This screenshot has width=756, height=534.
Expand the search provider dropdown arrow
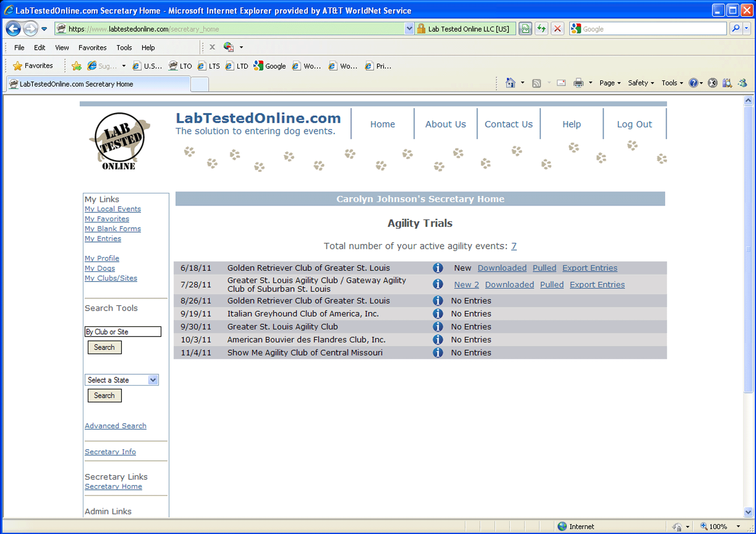click(x=746, y=29)
